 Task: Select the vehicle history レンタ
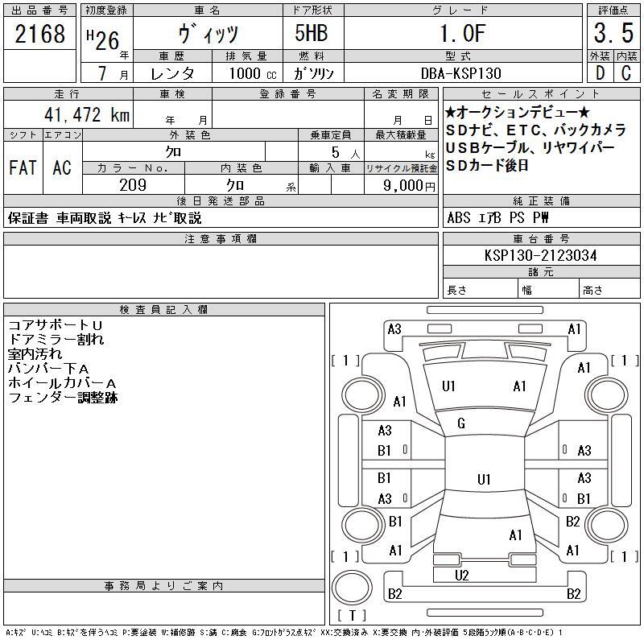coord(172,73)
